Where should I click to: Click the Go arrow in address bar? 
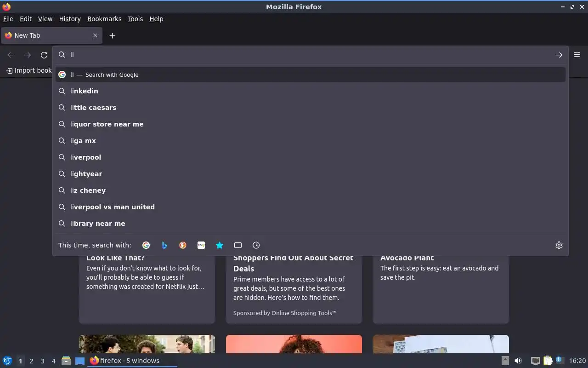[x=559, y=55]
